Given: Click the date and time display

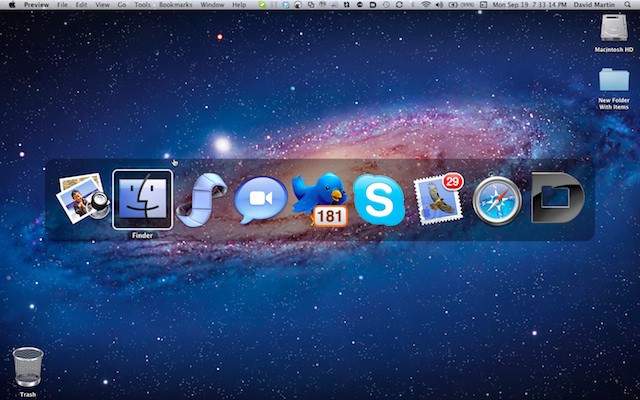Looking at the screenshot, I should pos(528,5).
